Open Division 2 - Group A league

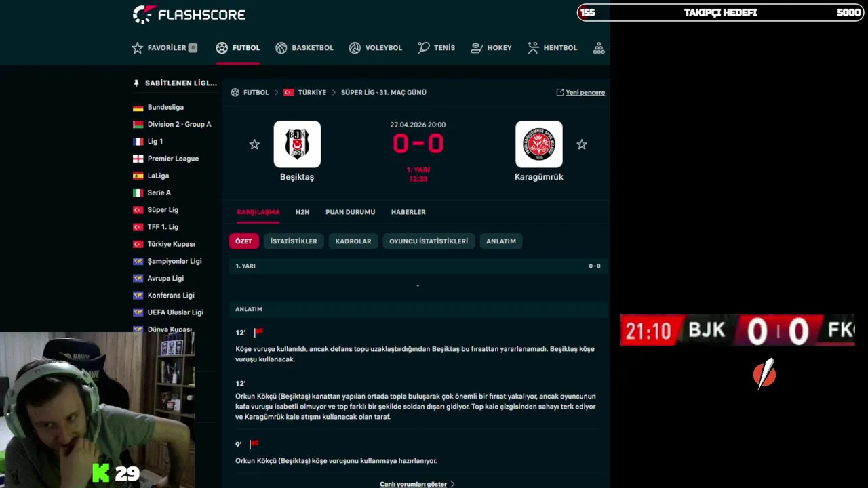[179, 124]
